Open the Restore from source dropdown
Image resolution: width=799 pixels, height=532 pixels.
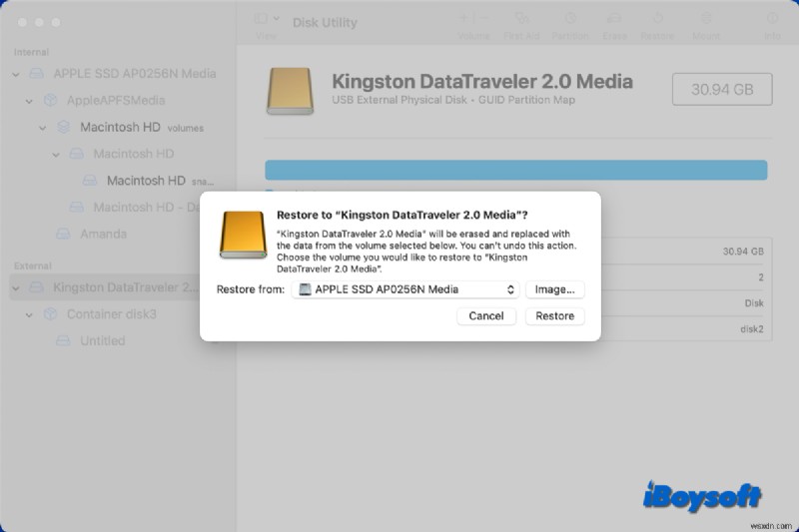pos(405,289)
